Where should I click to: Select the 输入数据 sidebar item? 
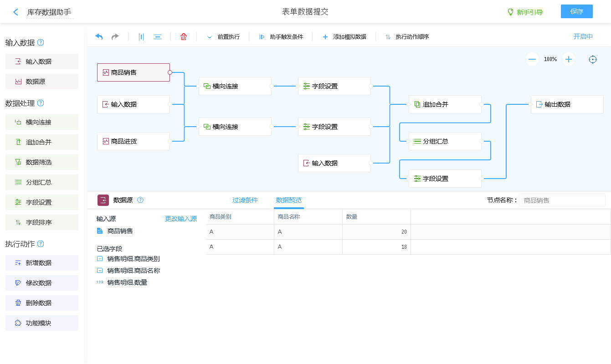point(42,62)
